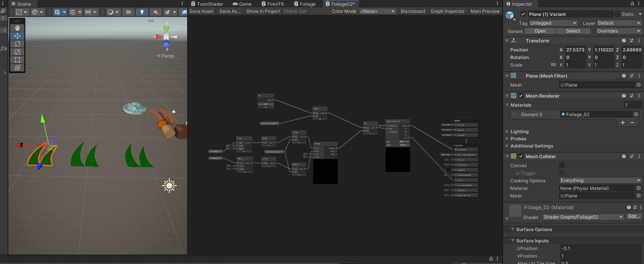Viewport: 644px width, 264px height.
Task: Click the scene effects layers icon
Action: click(167, 12)
